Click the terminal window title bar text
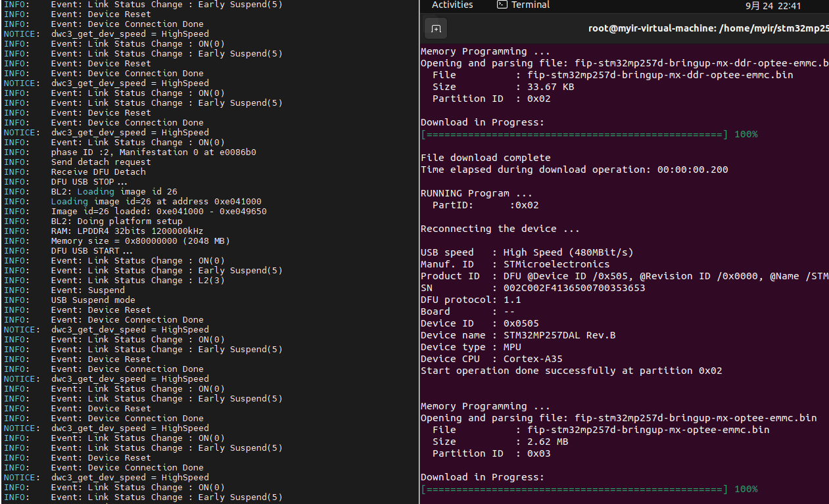829x504 pixels. (x=707, y=29)
